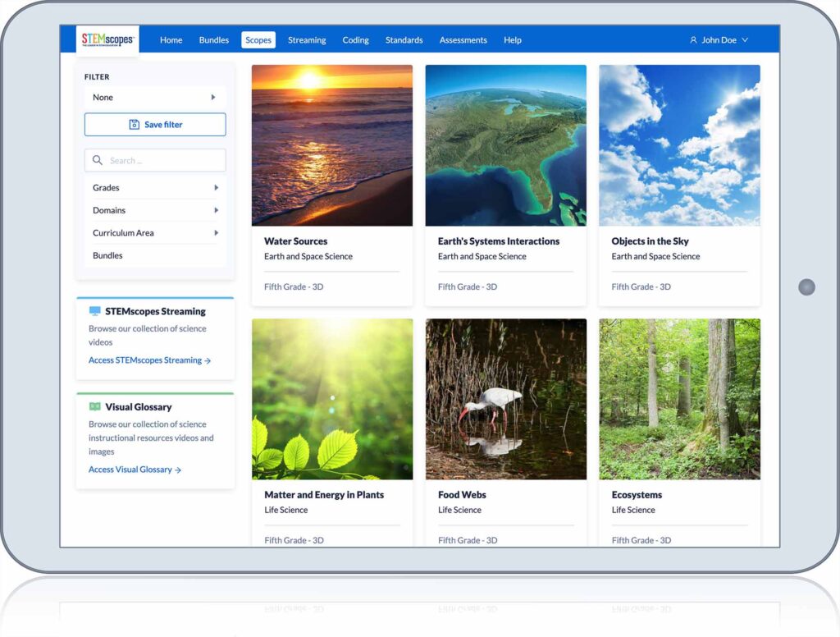Screen dimensions: 840x637
Task: Expand the None filter selector
Action: click(x=154, y=98)
